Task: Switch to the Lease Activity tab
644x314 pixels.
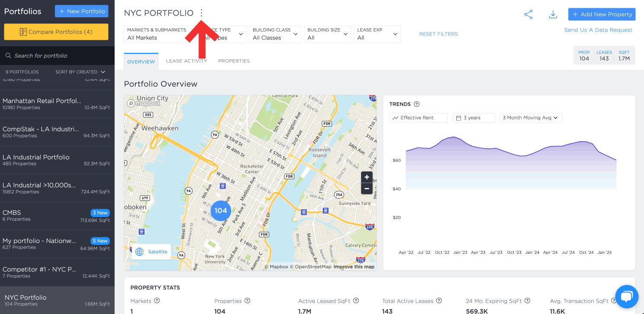Action: [x=186, y=61]
